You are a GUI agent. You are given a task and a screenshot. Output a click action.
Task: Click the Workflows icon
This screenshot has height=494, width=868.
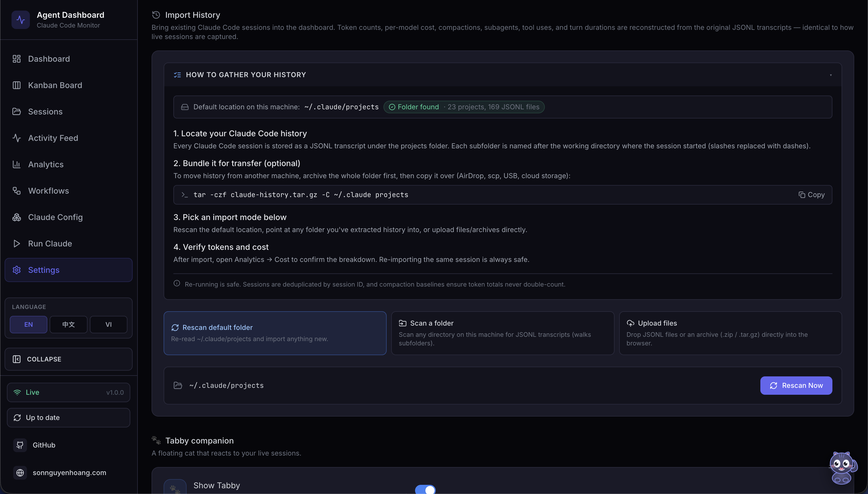pos(17,191)
